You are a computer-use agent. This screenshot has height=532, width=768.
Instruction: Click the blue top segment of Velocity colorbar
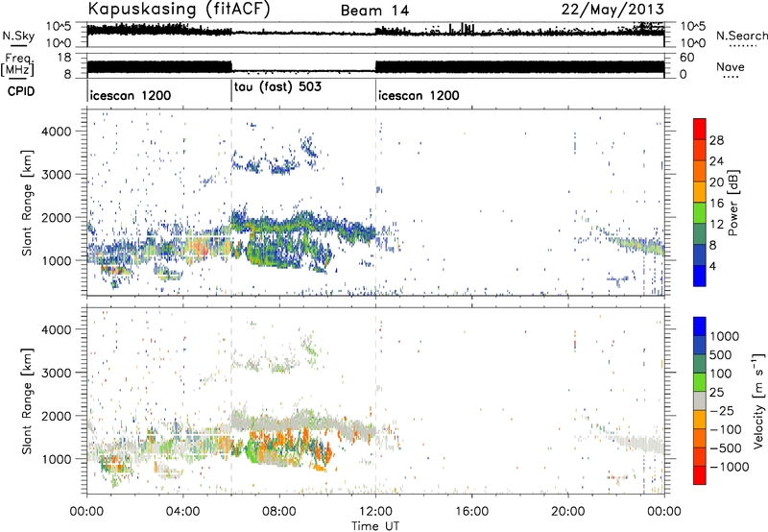point(700,326)
